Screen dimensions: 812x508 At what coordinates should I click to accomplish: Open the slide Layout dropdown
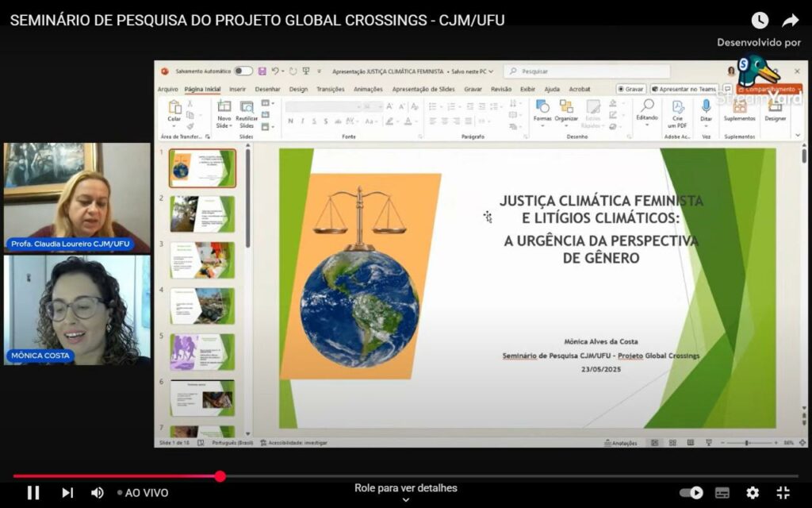(267, 103)
